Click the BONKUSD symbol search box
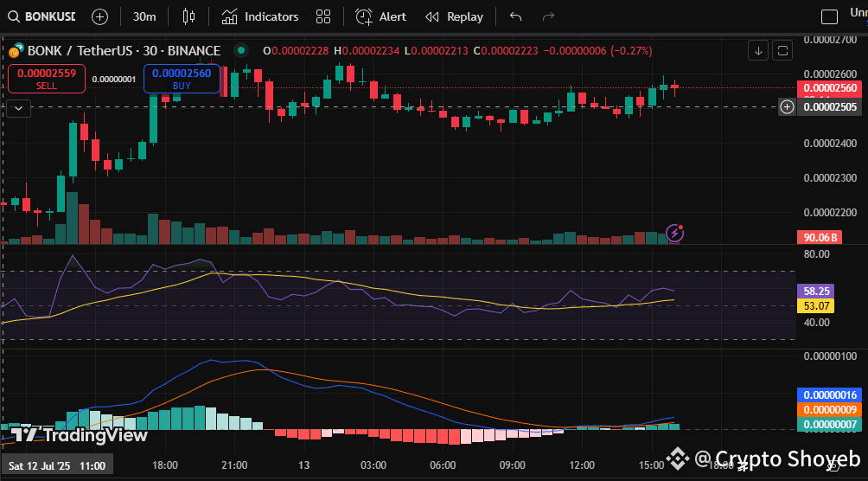This screenshot has height=481, width=868. (42, 16)
